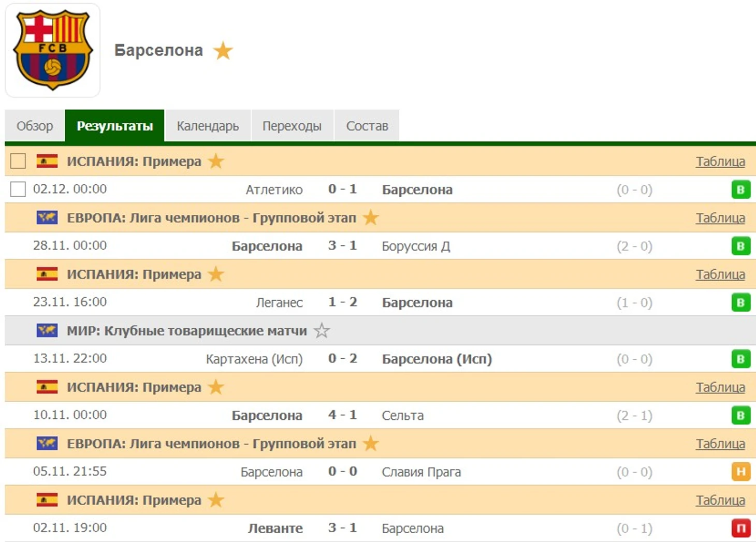The width and height of the screenshot is (756, 542).
Task: Click the win badge for Боруссия Д match
Action: [740, 246]
